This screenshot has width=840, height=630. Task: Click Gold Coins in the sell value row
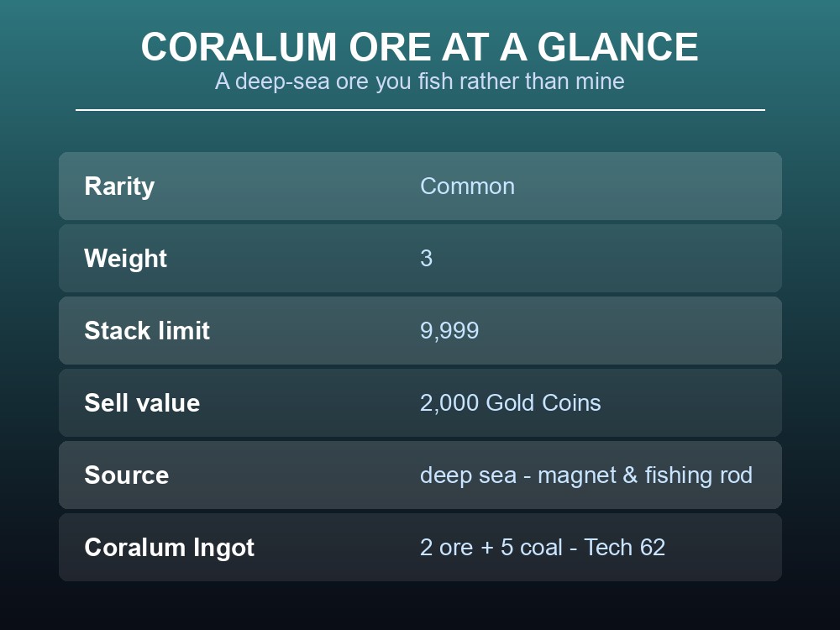[543, 403]
